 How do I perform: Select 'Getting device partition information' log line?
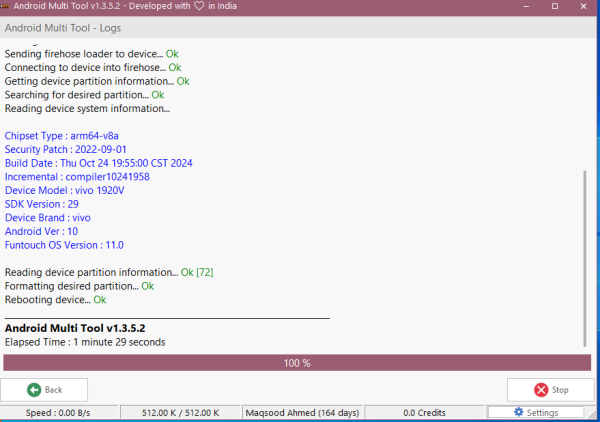click(x=97, y=81)
